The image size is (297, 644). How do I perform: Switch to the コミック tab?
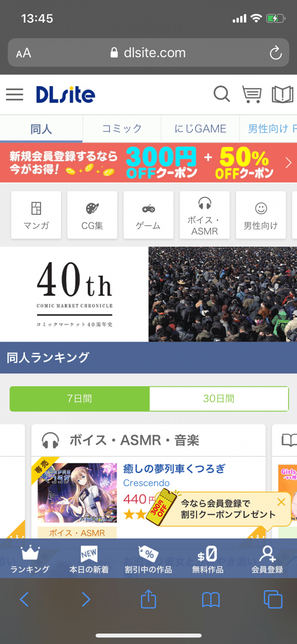122,129
